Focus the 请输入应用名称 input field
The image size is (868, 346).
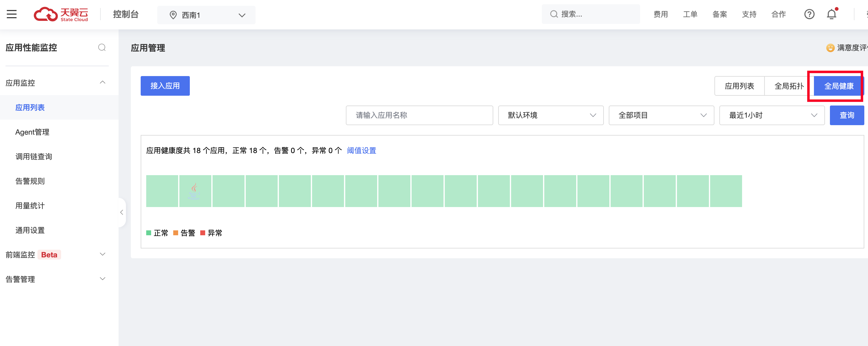[x=419, y=115]
